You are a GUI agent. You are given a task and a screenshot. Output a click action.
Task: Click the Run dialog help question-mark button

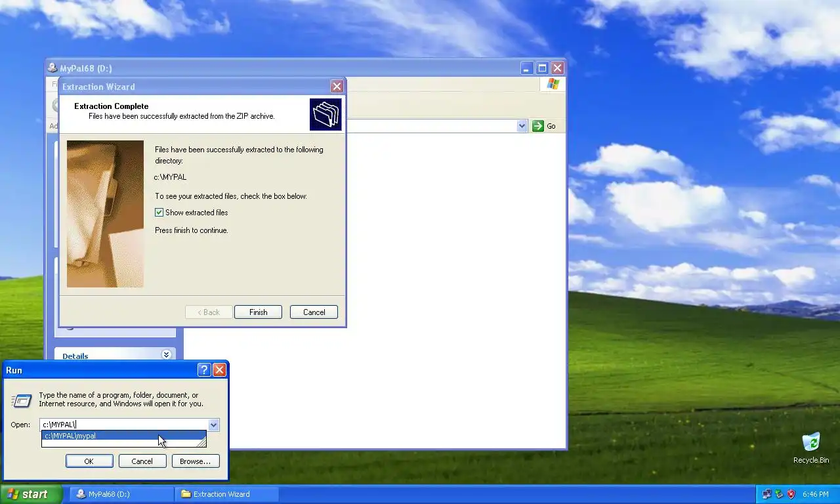pyautogui.click(x=204, y=370)
